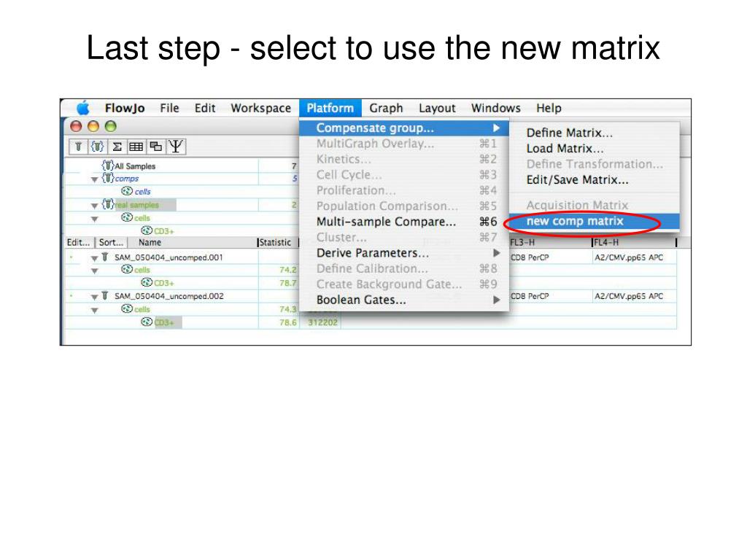Click the create group braces-tube toolbar icon
The height and width of the screenshot is (560, 747).
[x=98, y=147]
